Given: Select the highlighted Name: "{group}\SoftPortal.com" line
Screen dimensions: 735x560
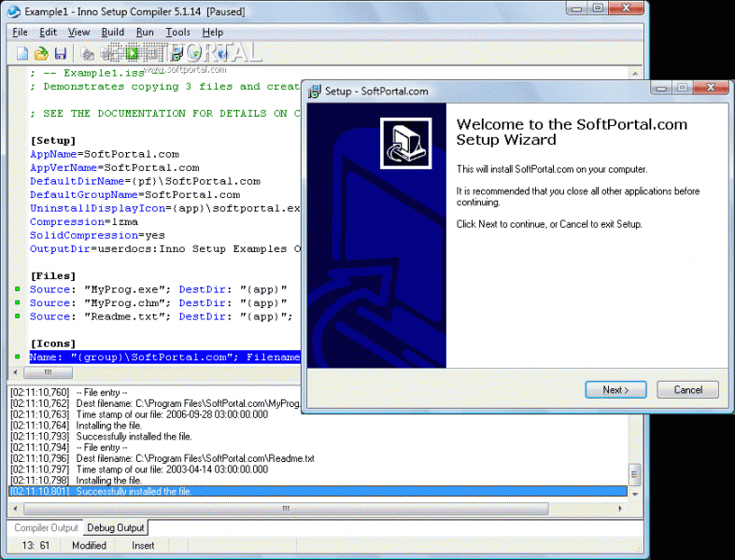Looking at the screenshot, I should pos(165,357).
